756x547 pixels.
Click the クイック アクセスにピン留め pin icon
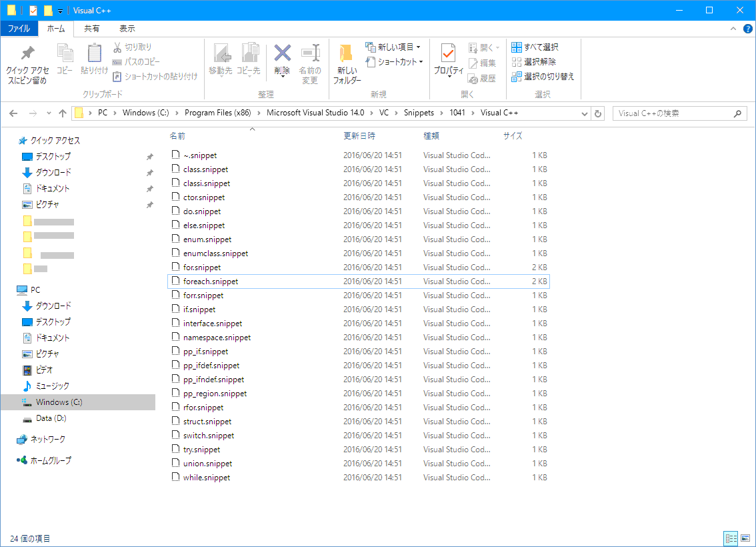27,53
